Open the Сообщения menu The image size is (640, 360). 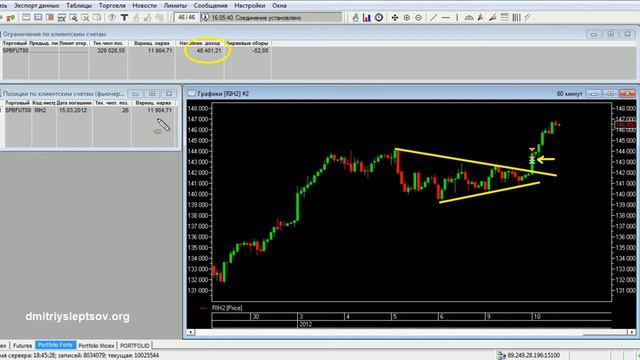point(211,6)
